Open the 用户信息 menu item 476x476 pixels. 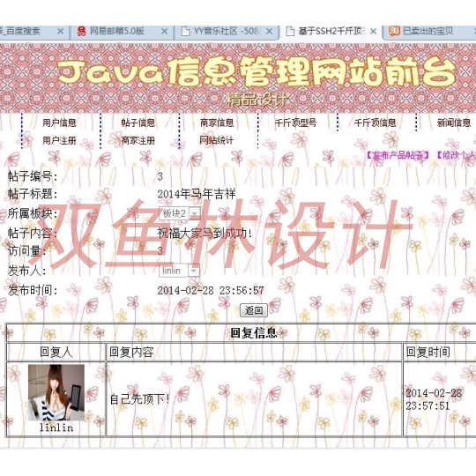click(x=59, y=123)
